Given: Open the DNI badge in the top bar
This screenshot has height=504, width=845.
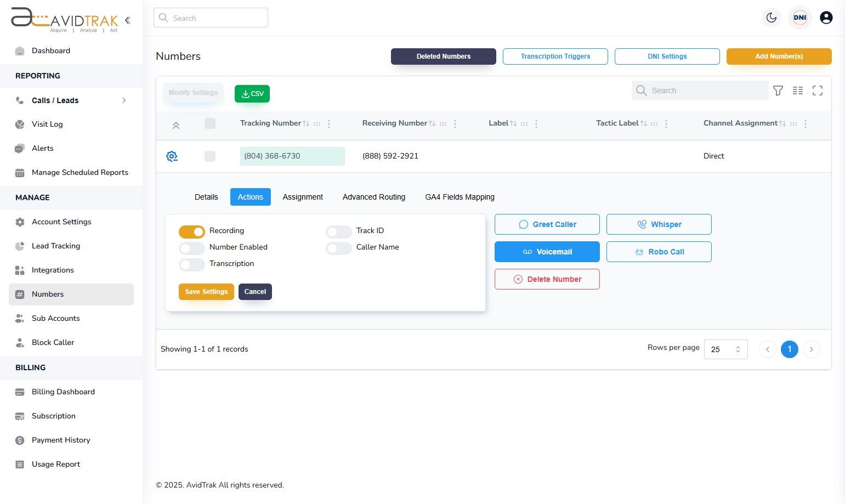Looking at the screenshot, I should [x=799, y=17].
